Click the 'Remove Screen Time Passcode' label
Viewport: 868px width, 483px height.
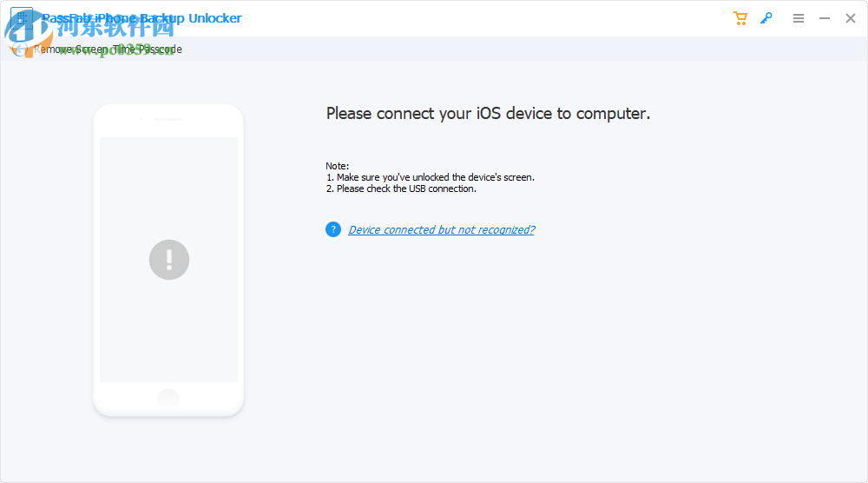tap(108, 50)
